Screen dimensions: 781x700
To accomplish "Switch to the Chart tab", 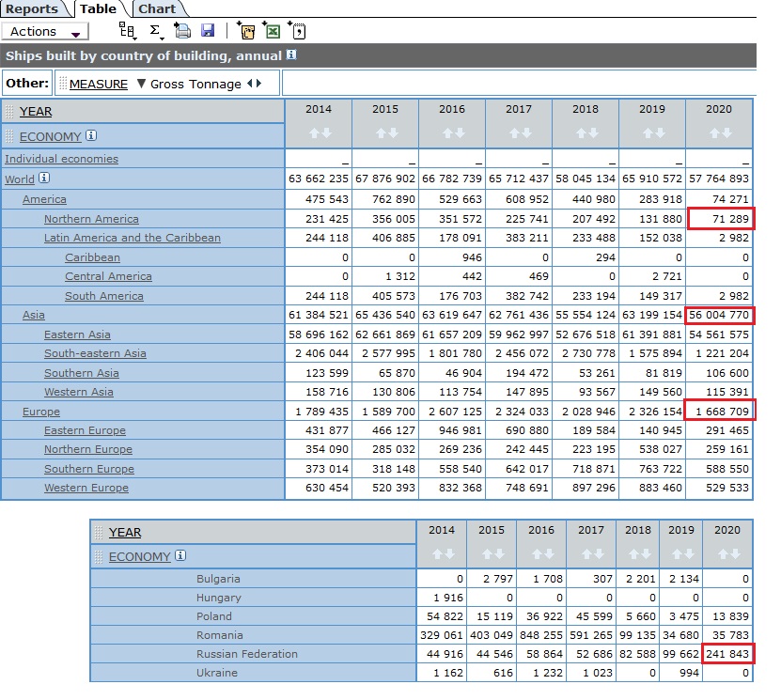I will pyautogui.click(x=157, y=9).
